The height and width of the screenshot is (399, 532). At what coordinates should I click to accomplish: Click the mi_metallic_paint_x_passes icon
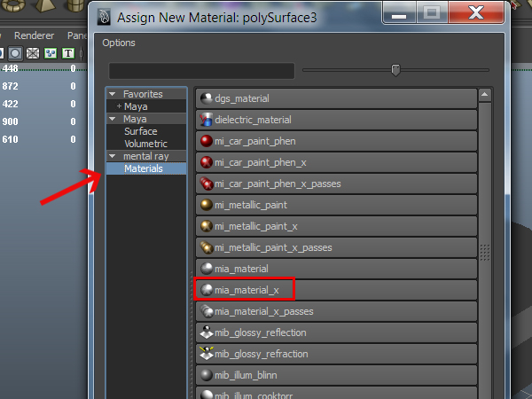(207, 247)
